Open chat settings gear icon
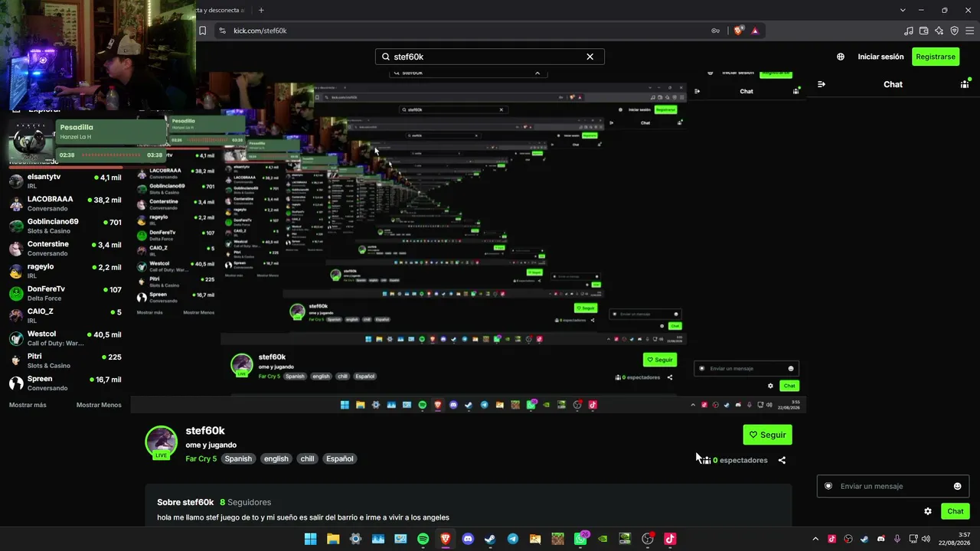Image resolution: width=980 pixels, height=551 pixels. tap(928, 511)
